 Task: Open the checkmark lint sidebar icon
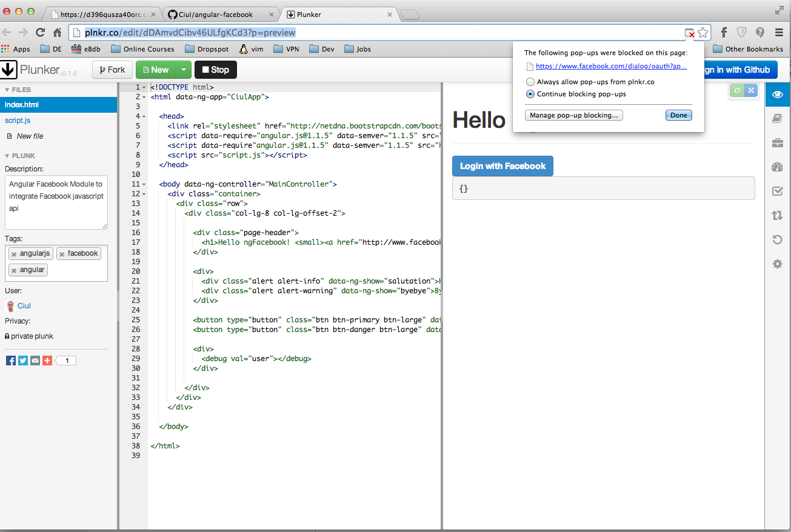[778, 191]
